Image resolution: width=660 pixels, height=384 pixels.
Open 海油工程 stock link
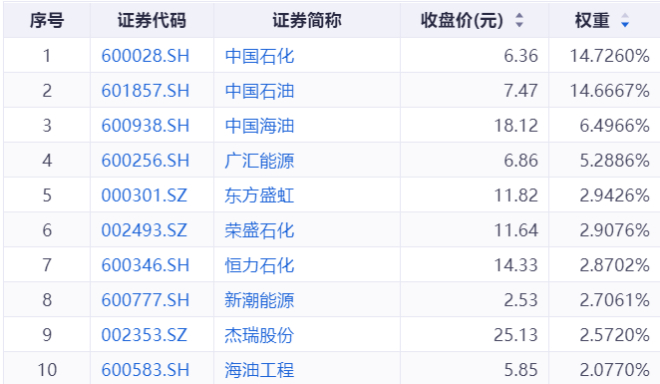259,370
